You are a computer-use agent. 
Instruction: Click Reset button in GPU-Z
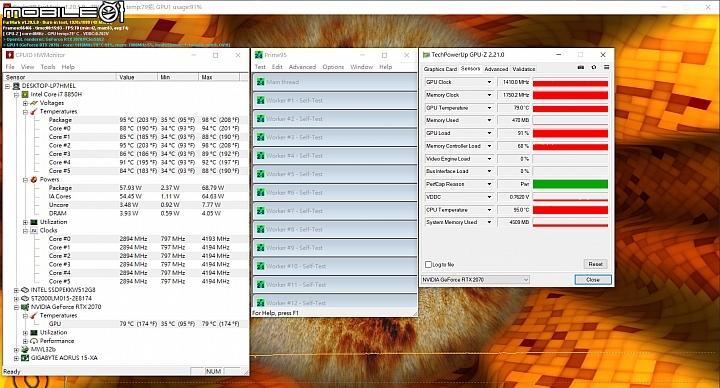tap(596, 264)
